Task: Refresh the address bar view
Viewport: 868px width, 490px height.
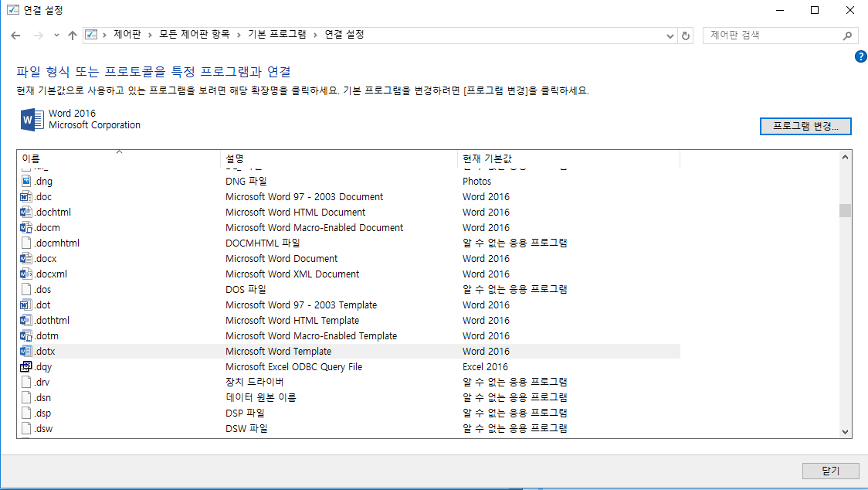Action: tap(685, 36)
